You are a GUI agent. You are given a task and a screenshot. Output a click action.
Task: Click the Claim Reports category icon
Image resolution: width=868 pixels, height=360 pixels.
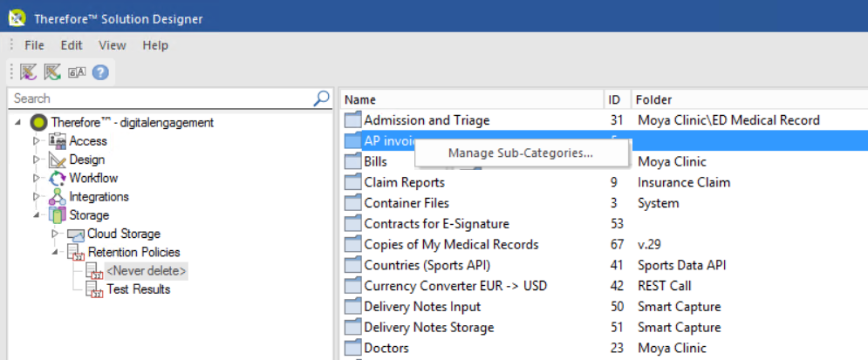tap(352, 182)
